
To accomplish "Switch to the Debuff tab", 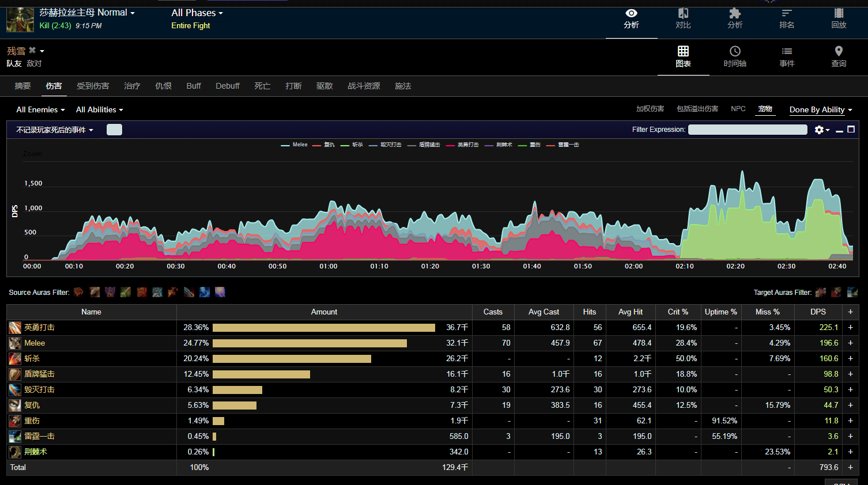I will coord(228,86).
